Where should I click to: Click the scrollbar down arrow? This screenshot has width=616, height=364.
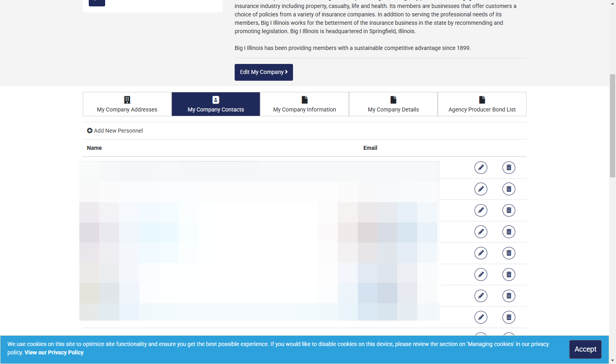[x=612, y=360]
